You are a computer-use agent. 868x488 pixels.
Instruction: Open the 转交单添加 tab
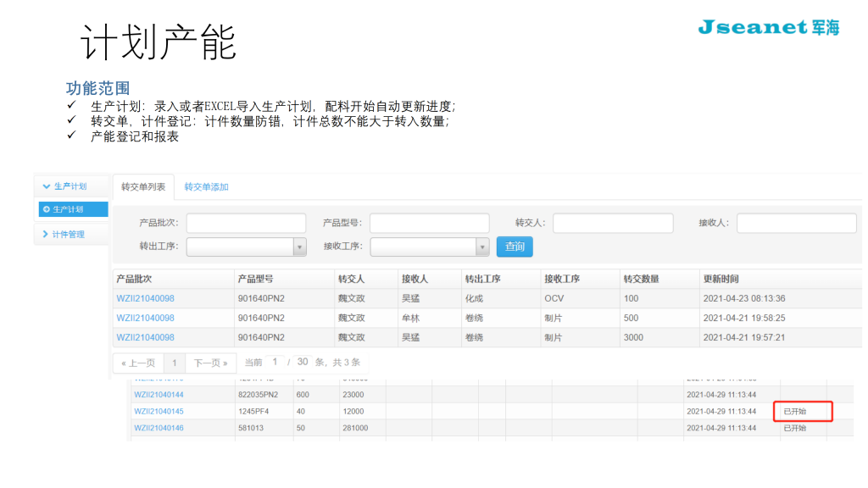coord(206,186)
